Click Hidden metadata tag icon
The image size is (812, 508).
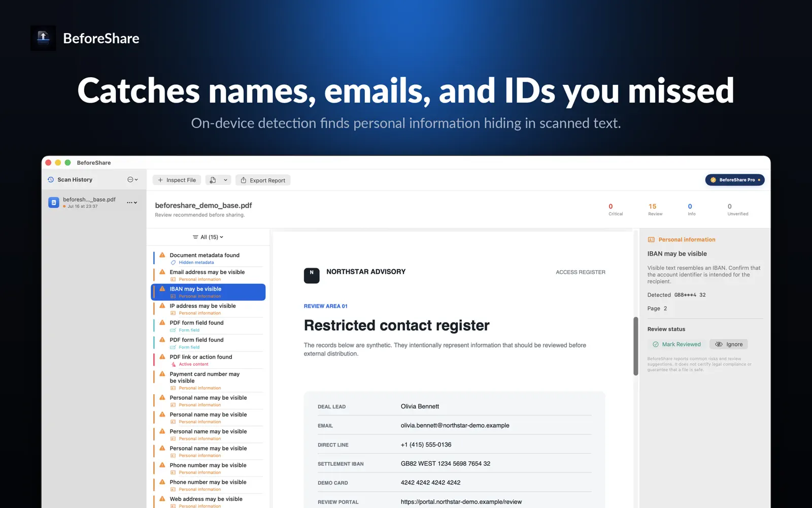pyautogui.click(x=173, y=263)
